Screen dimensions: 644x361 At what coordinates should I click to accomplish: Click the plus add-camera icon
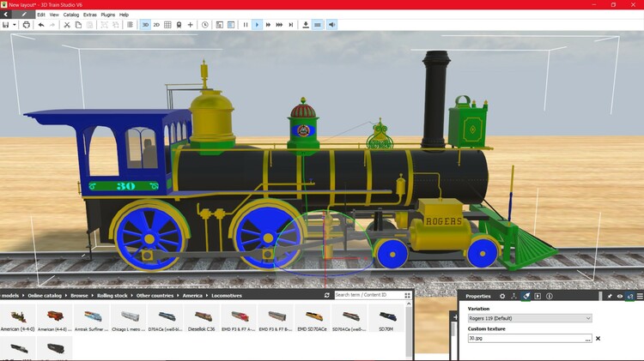click(x=190, y=25)
